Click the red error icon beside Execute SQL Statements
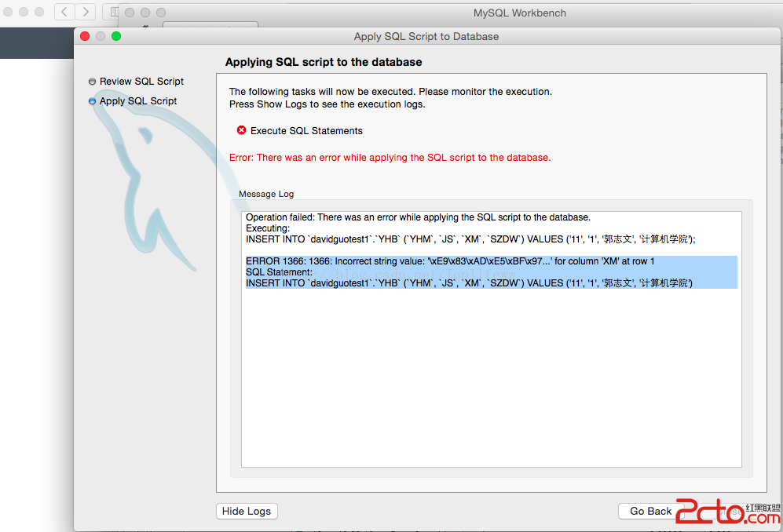The height and width of the screenshot is (532, 783). pyautogui.click(x=241, y=130)
